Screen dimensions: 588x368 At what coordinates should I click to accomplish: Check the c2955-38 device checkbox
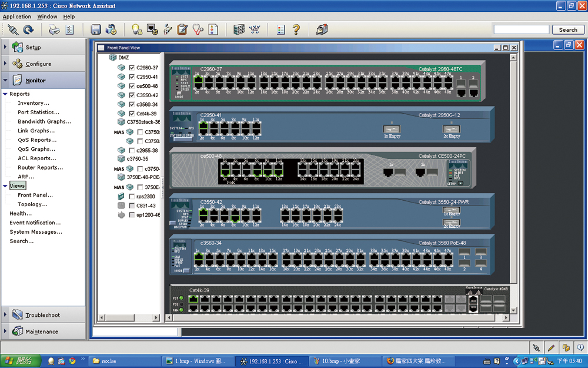(132, 150)
